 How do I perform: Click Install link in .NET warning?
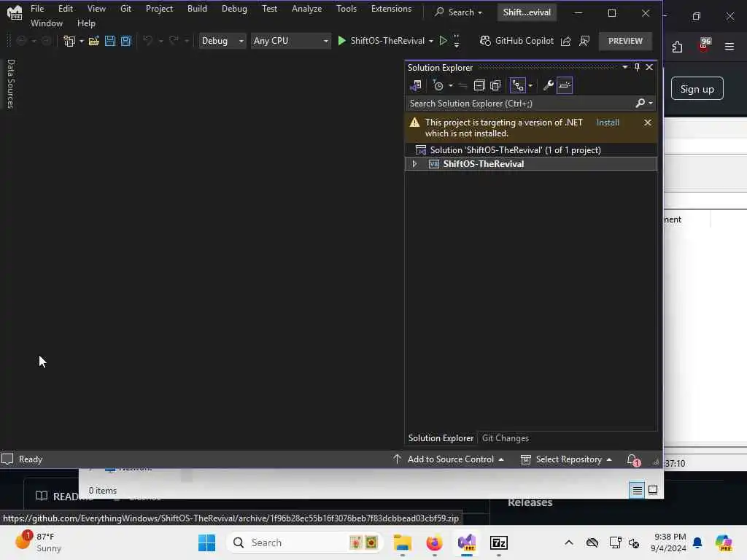pos(608,122)
